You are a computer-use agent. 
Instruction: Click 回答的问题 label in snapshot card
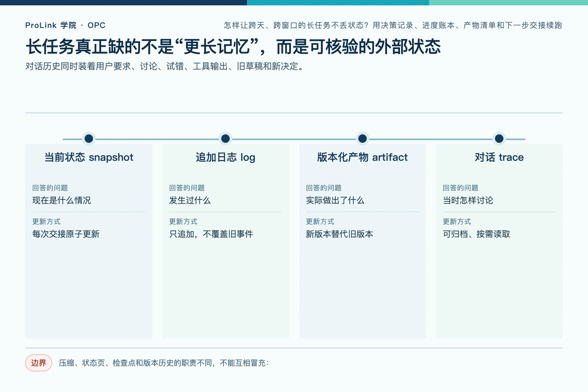(50, 188)
